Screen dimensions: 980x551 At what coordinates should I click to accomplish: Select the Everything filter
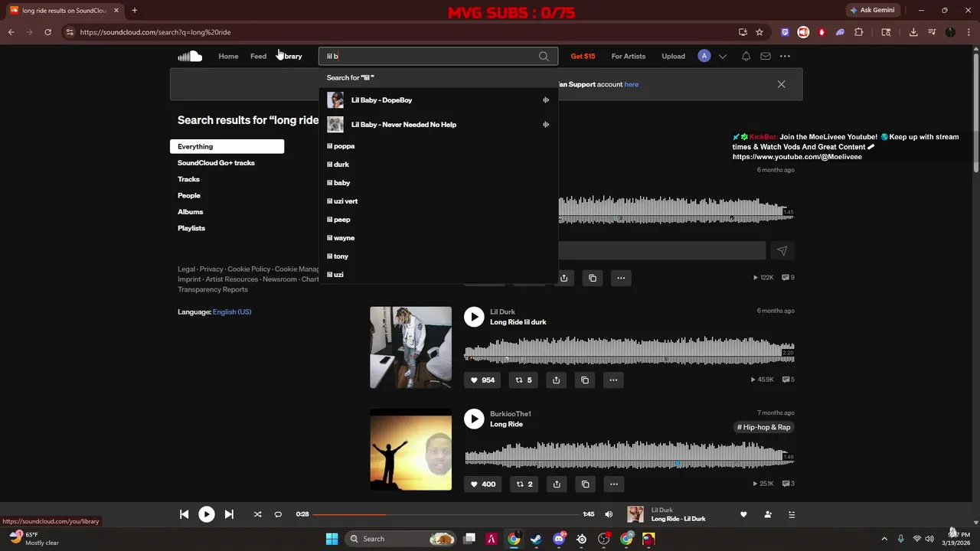pyautogui.click(x=227, y=146)
